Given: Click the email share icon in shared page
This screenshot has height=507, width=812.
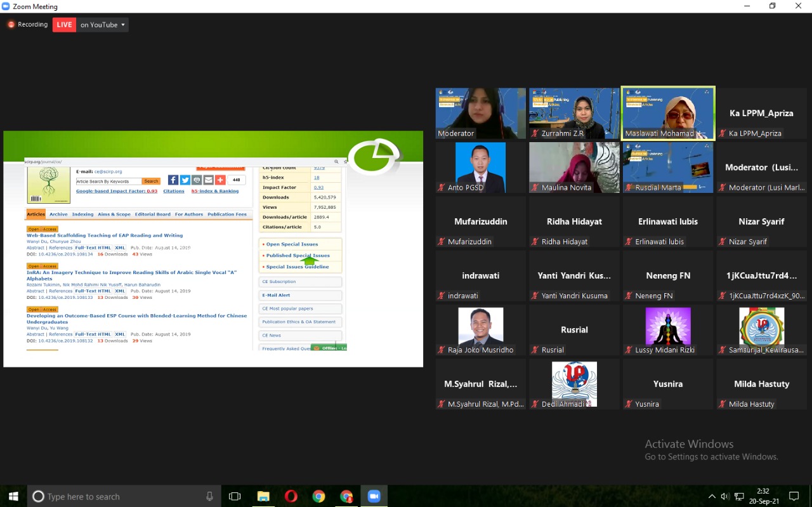Looking at the screenshot, I should point(208,180).
